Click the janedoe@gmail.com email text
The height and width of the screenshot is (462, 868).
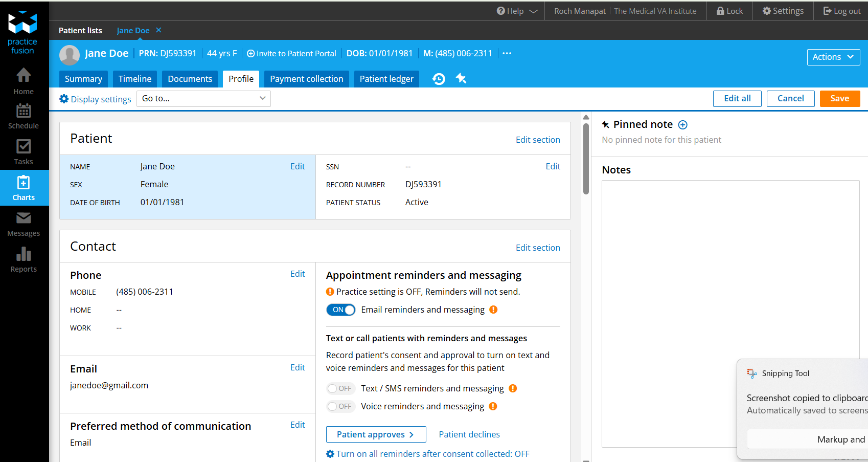pos(109,385)
